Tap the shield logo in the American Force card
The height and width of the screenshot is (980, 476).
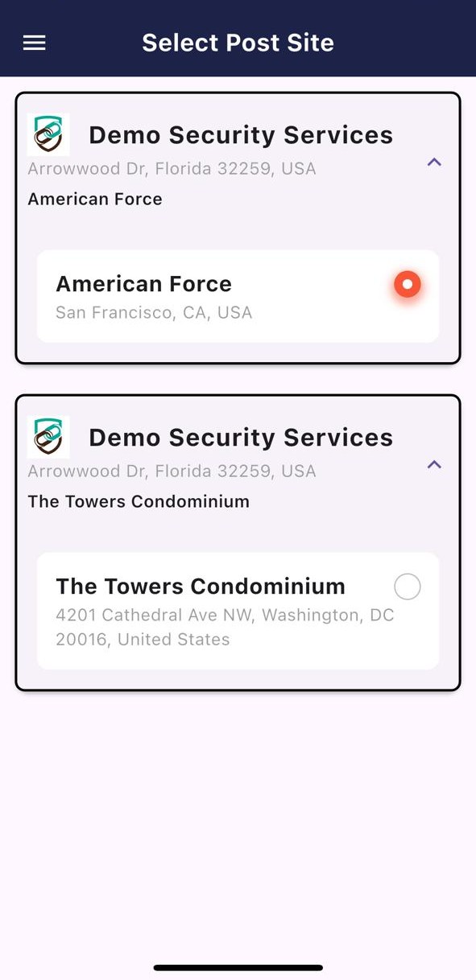[48, 134]
